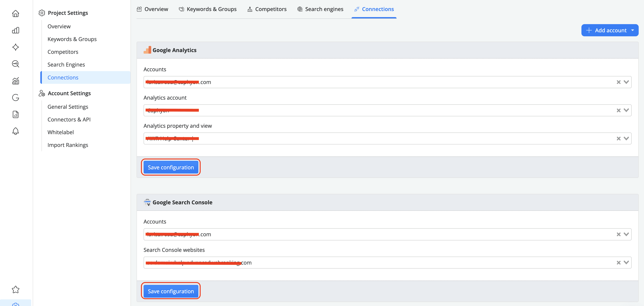Click inside Analytics property and view field
Image resolution: width=644 pixels, height=306 pixels.
pyautogui.click(x=387, y=138)
